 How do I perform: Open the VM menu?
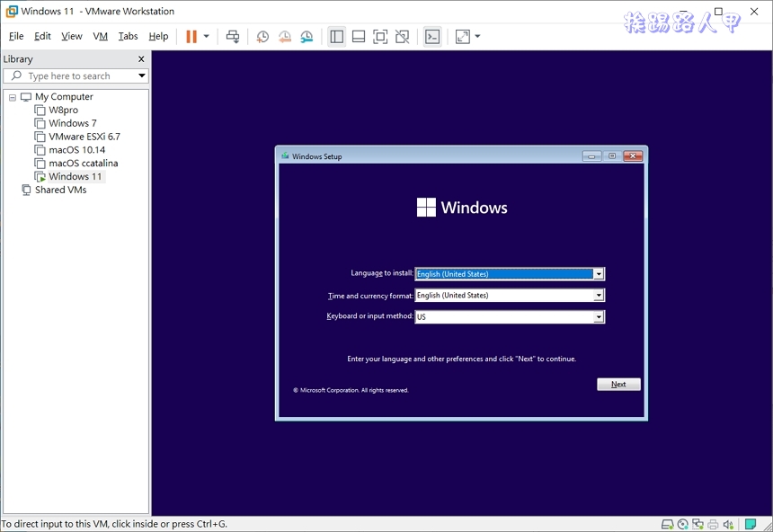click(100, 36)
